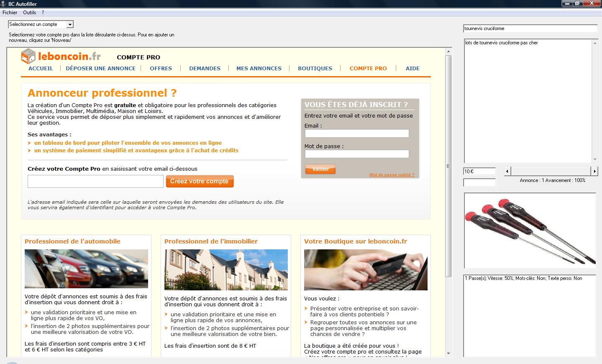602x364 pixels.
Task: Open the AIDE page
Action: pyautogui.click(x=412, y=68)
